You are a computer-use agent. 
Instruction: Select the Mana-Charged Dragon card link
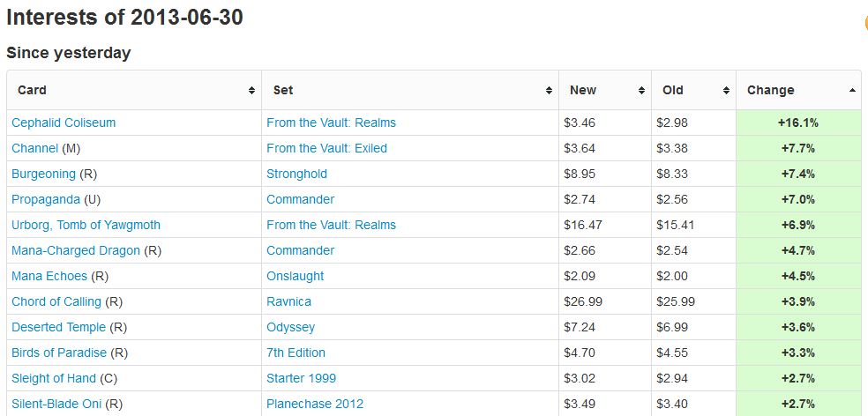point(76,250)
